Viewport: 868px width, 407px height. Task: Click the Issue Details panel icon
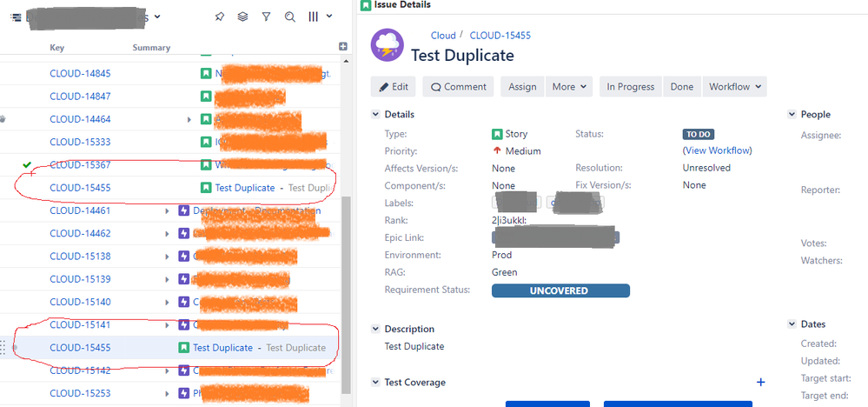pyautogui.click(x=365, y=5)
